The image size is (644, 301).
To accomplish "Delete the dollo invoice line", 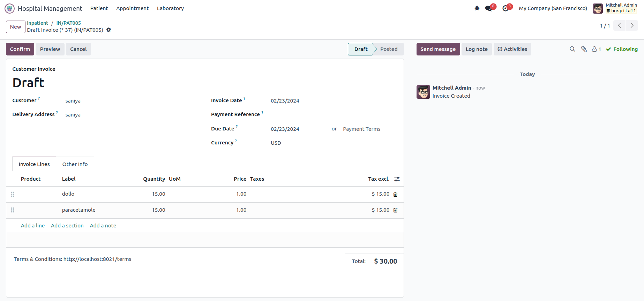I will (395, 194).
